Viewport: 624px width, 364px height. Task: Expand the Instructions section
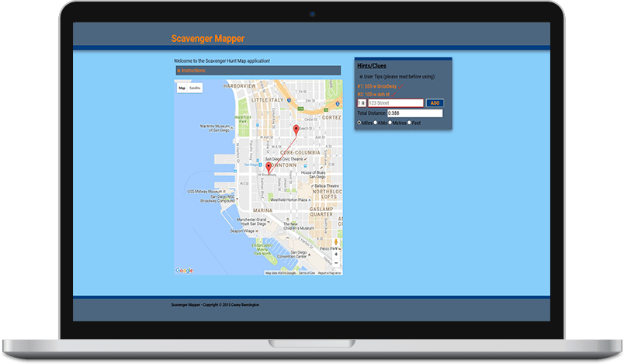pyautogui.click(x=258, y=71)
